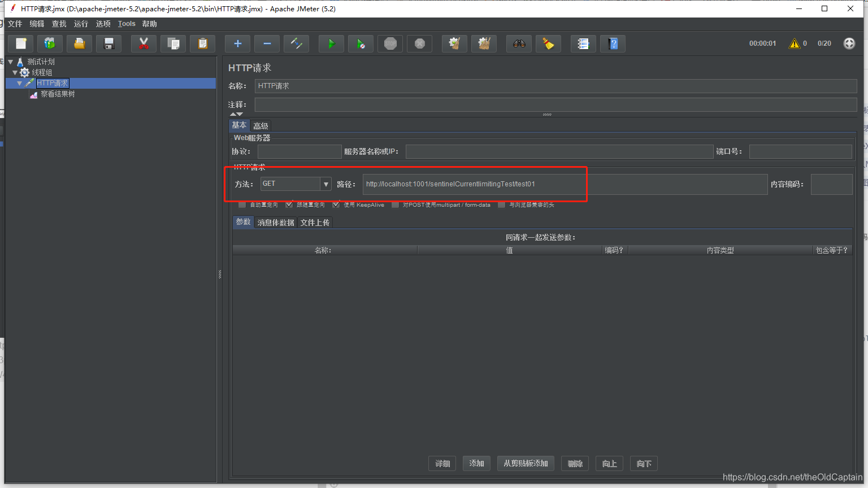Open the 查找 menu
The width and height of the screenshot is (868, 488).
[59, 24]
